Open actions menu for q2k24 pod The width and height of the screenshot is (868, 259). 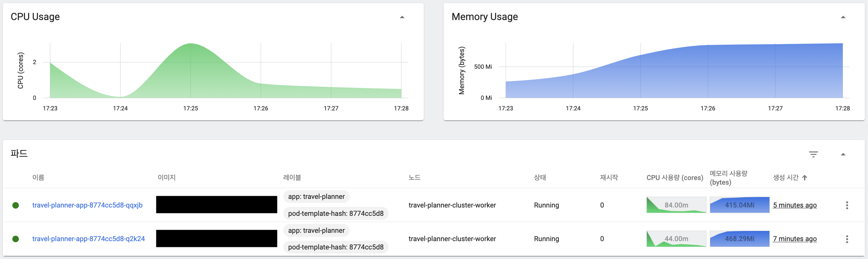point(847,239)
